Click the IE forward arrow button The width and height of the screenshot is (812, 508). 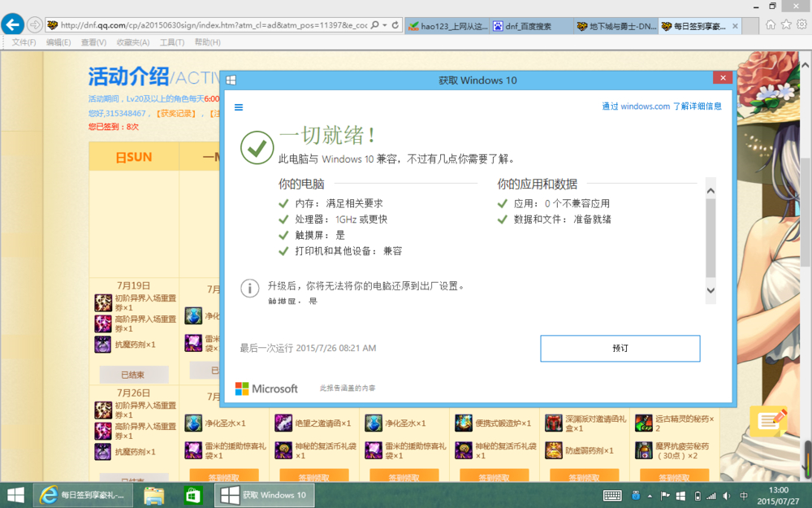(x=34, y=24)
